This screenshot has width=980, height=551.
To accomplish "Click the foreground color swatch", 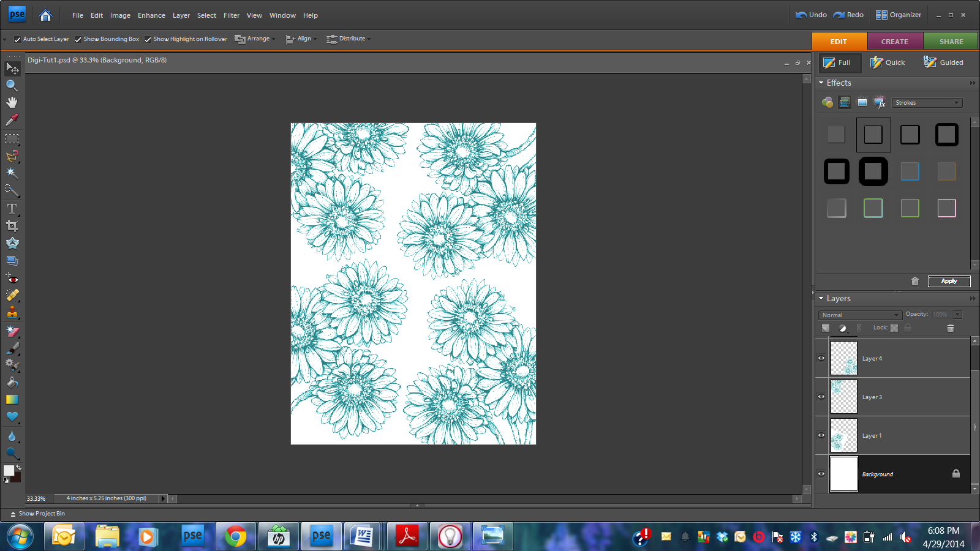I will point(9,470).
